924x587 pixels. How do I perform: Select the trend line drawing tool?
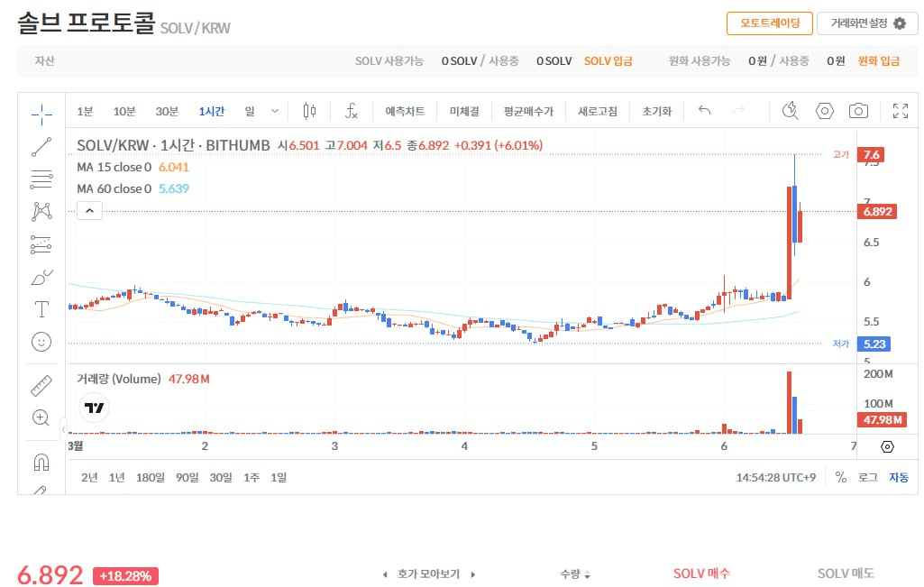click(41, 146)
